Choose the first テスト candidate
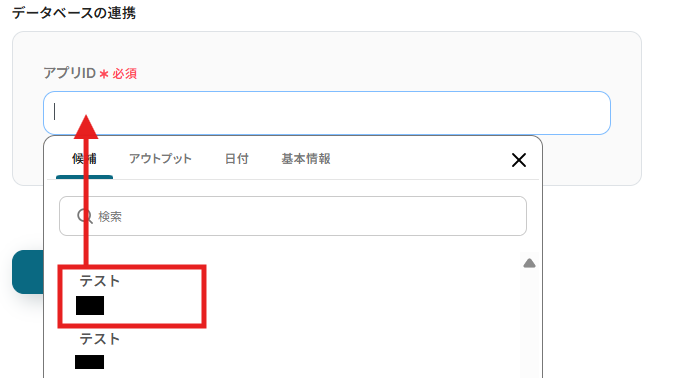 (132, 296)
